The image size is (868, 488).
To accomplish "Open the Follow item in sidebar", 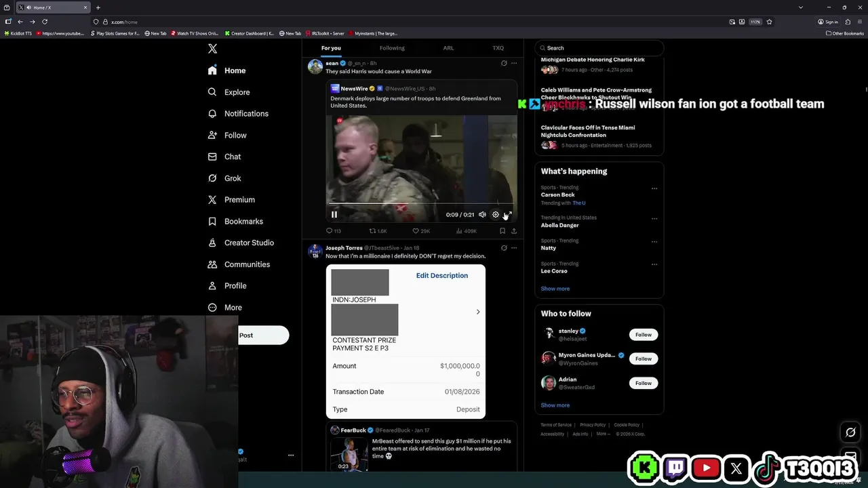I will tap(227, 136).
